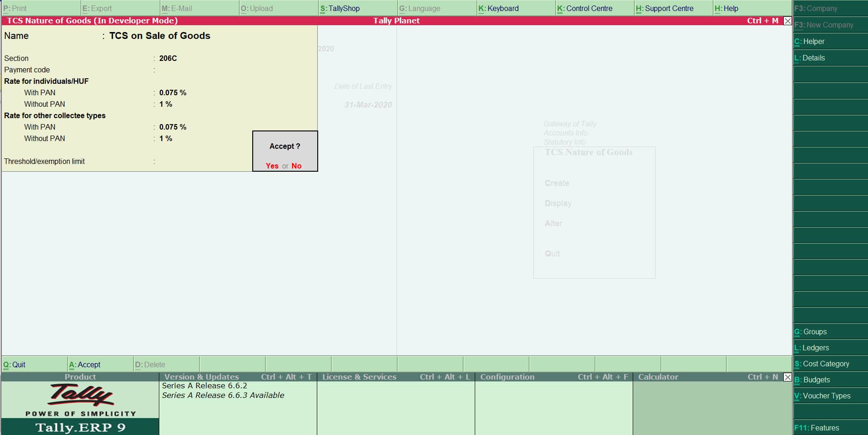The width and height of the screenshot is (868, 435).
Task: Open the Print option in top bar
Action: point(41,8)
